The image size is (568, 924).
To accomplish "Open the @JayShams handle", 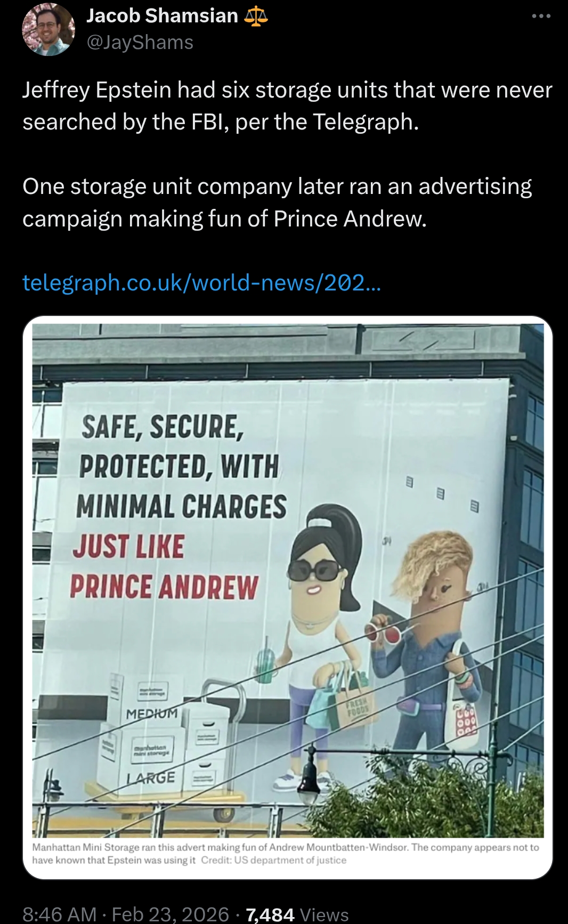I will 140,43.
